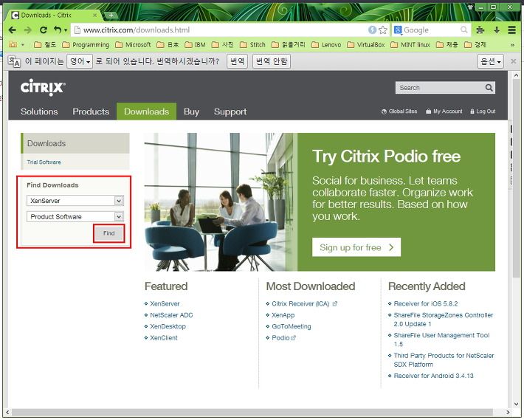Click the browser forward arrow
This screenshot has height=420, width=524.
click(x=28, y=30)
